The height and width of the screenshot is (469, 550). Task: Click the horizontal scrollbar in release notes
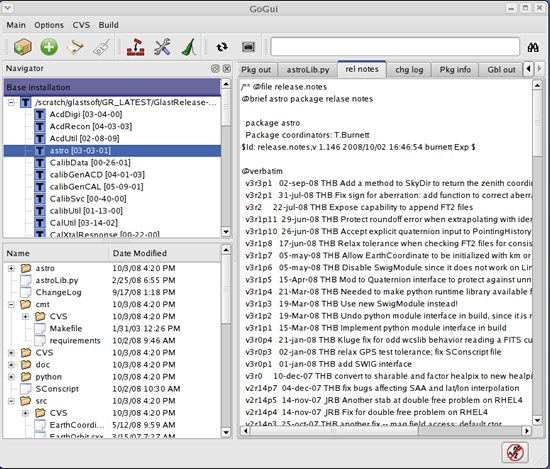coord(385,430)
